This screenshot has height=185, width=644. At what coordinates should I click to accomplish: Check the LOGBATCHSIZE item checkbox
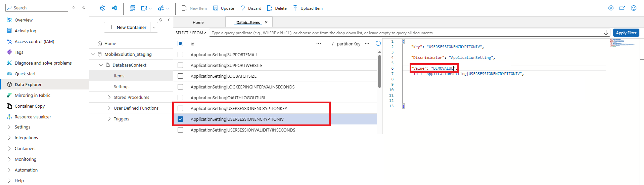click(180, 76)
